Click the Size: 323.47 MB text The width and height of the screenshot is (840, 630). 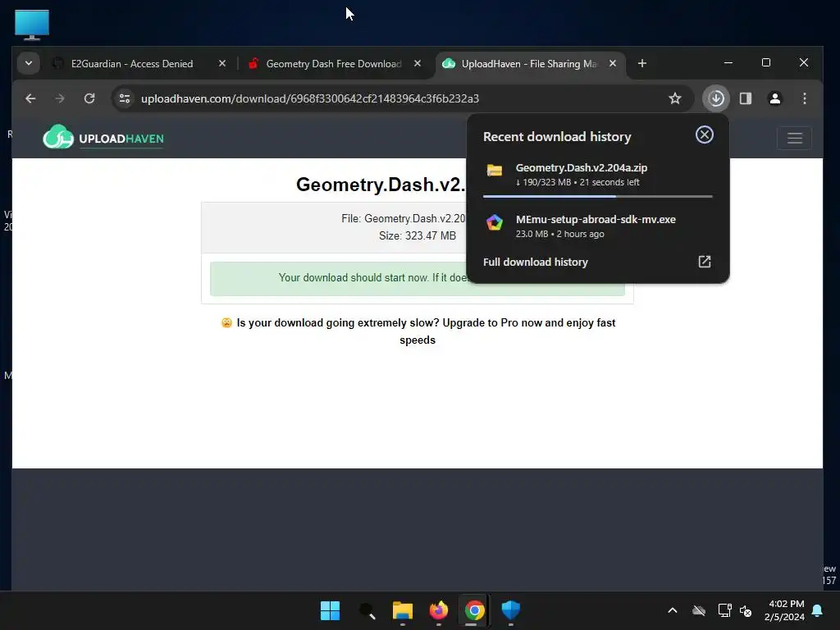[x=418, y=235]
